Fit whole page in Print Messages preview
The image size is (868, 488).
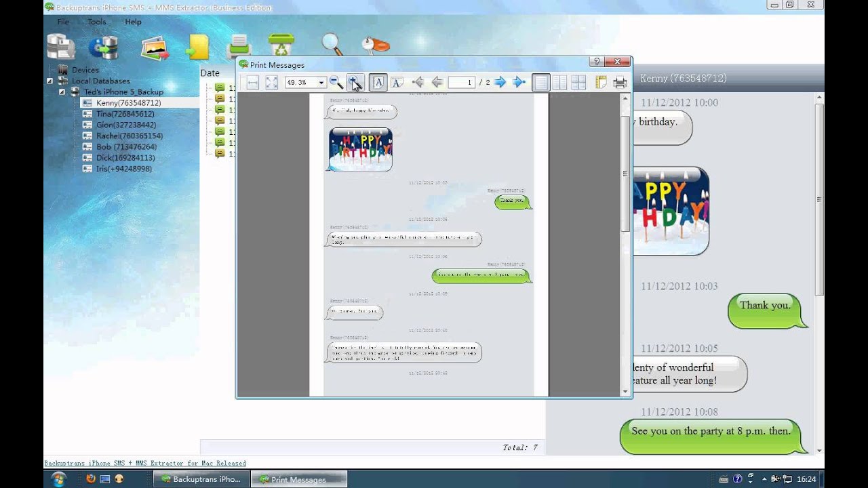[x=271, y=83]
